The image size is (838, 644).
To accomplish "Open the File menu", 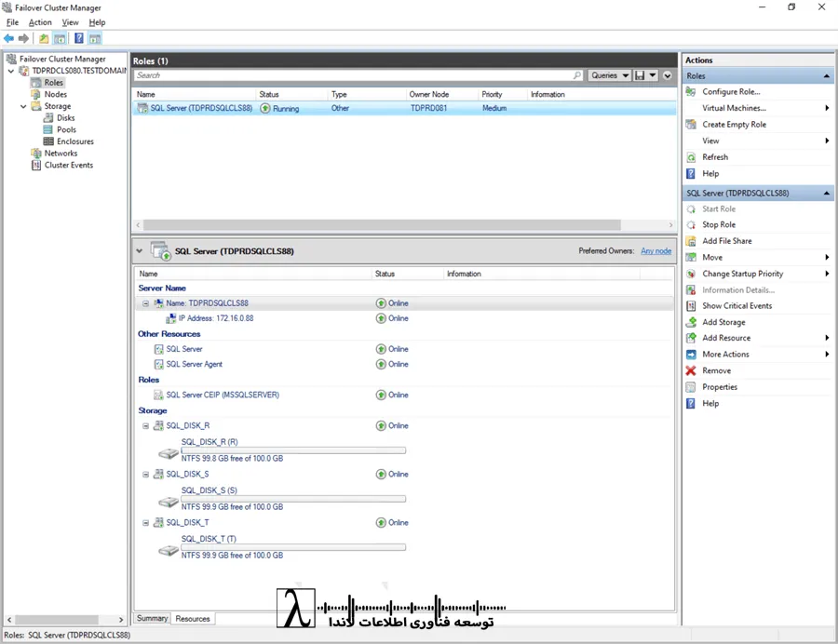I will (12, 22).
